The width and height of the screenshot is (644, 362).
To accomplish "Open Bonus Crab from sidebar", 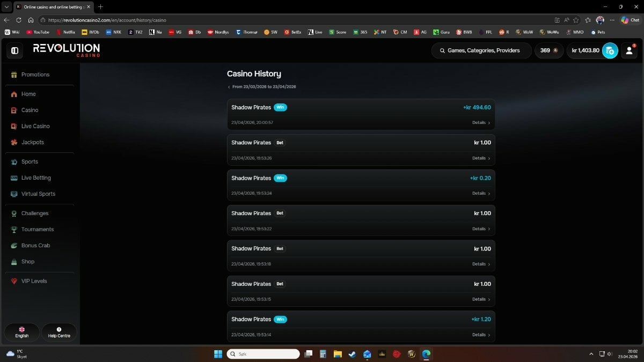I will pyautogui.click(x=35, y=246).
